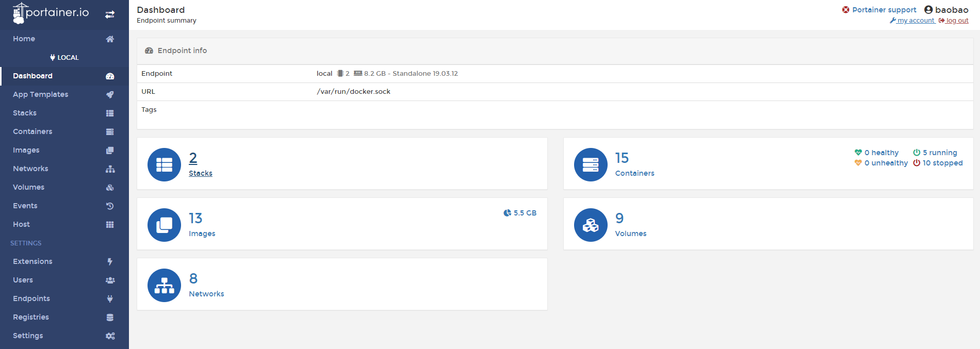Image resolution: width=980 pixels, height=349 pixels.
Task: Click the App Templates rocket icon
Action: (x=110, y=95)
